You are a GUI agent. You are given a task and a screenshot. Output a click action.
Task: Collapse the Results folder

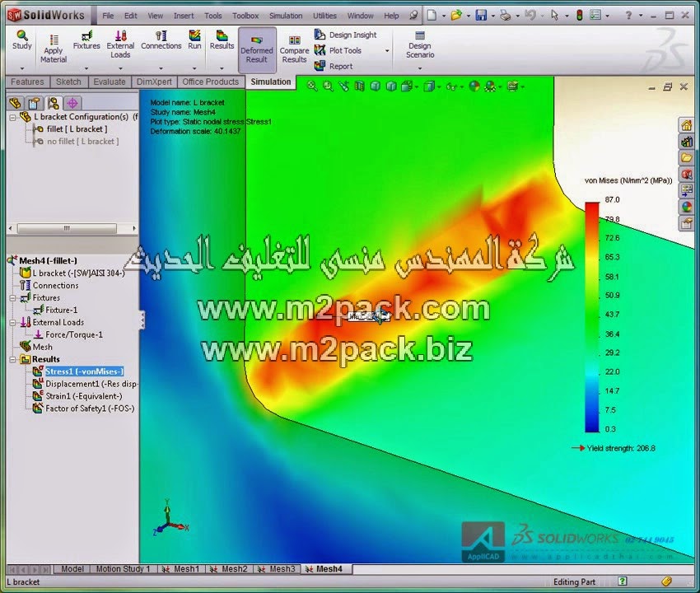tap(12, 359)
